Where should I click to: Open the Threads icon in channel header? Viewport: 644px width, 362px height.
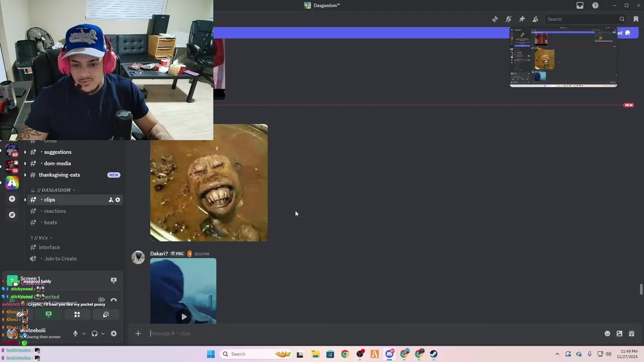[495, 19]
